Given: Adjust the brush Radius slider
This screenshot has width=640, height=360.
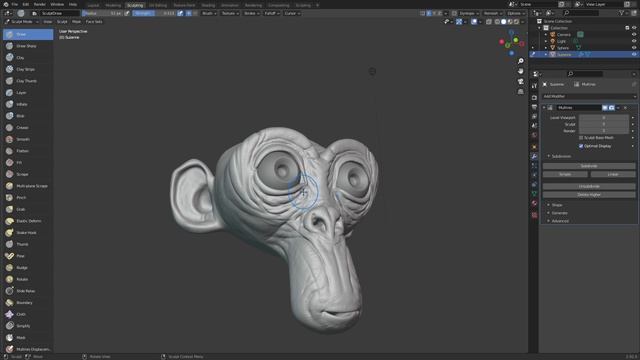Looking at the screenshot, I should pos(102,13).
